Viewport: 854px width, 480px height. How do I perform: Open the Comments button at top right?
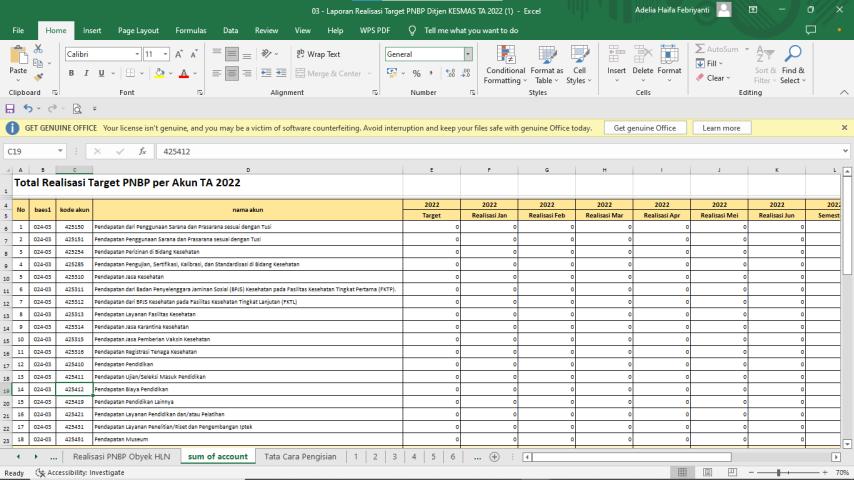coord(810,30)
